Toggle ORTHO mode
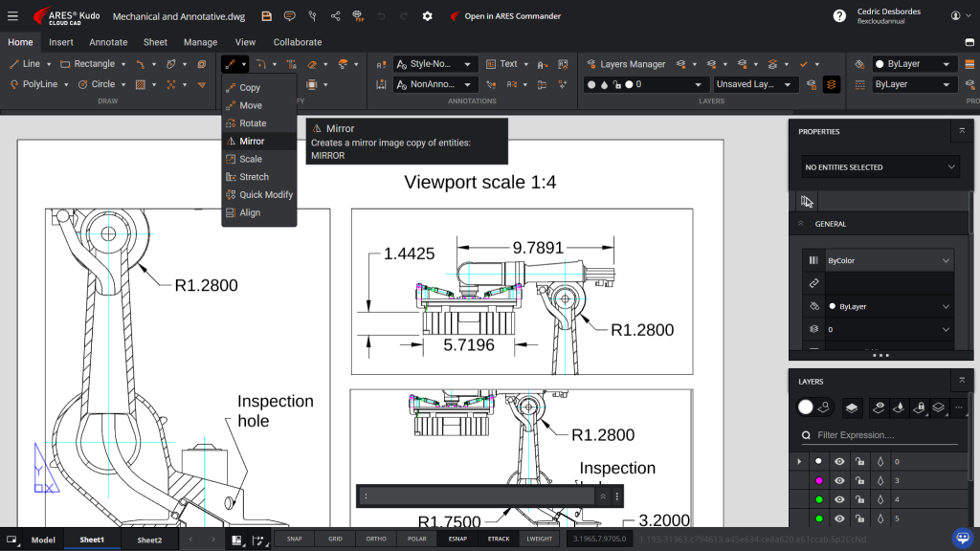The width and height of the screenshot is (980, 551). 376,539
